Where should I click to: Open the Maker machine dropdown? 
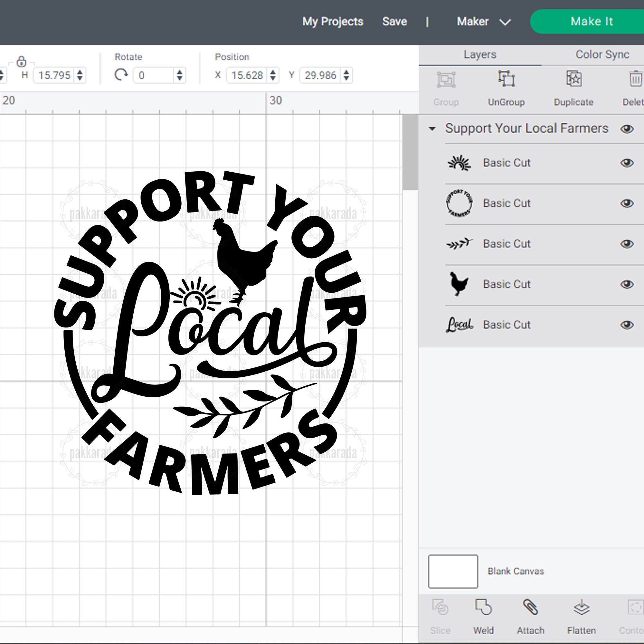pyautogui.click(x=504, y=21)
